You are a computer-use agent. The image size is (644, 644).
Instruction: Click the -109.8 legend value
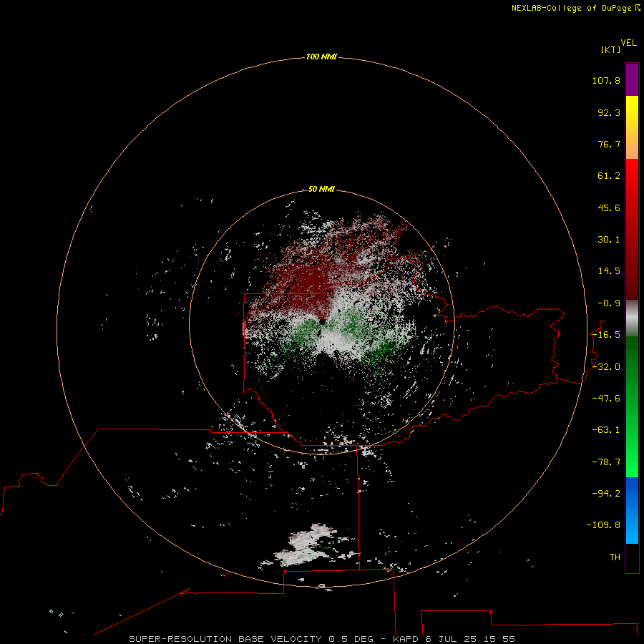603,525
